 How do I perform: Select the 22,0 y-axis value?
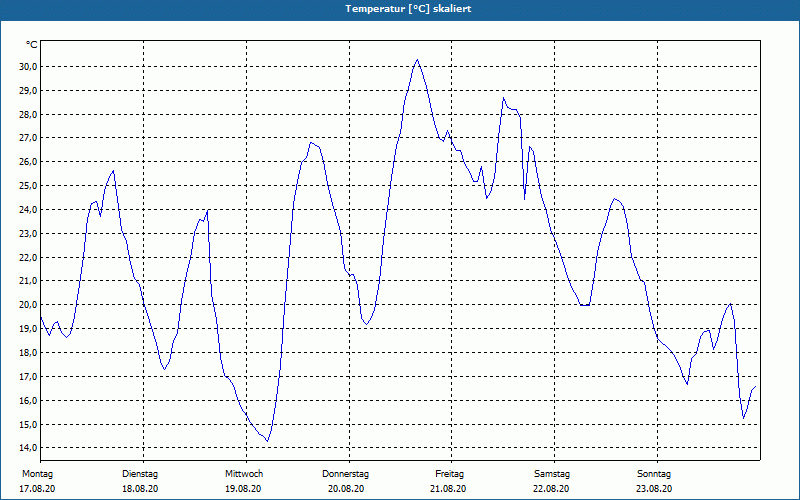(x=28, y=258)
